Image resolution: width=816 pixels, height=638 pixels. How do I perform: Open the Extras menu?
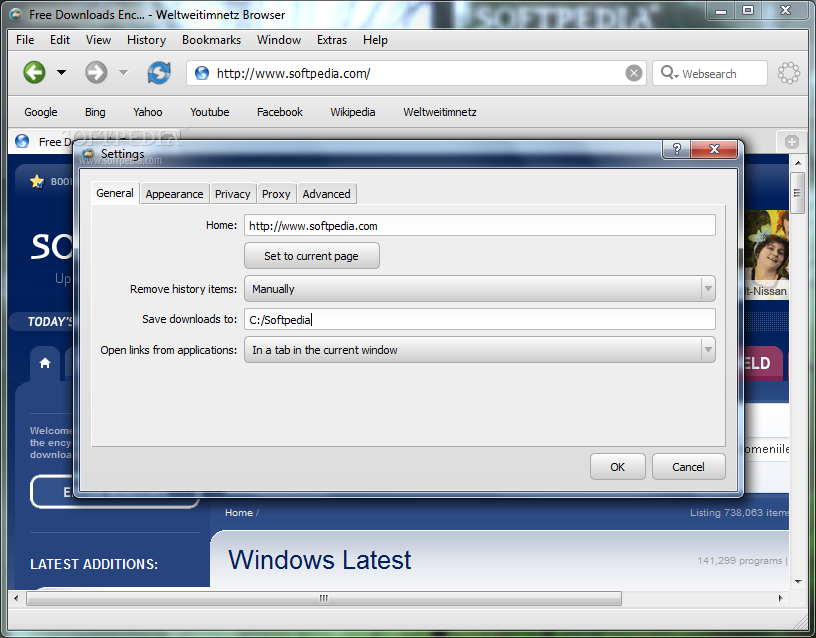click(332, 40)
